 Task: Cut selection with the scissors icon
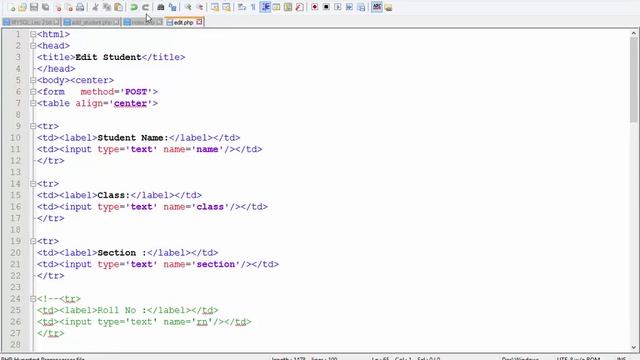(95, 7)
